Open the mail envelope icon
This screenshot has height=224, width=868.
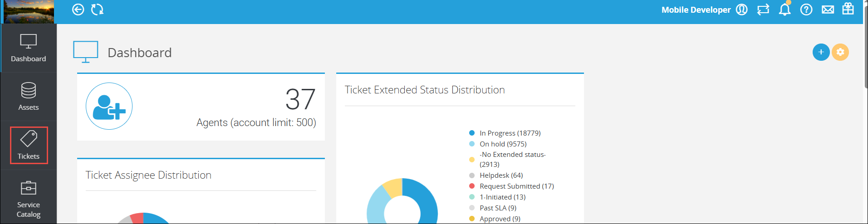click(828, 10)
